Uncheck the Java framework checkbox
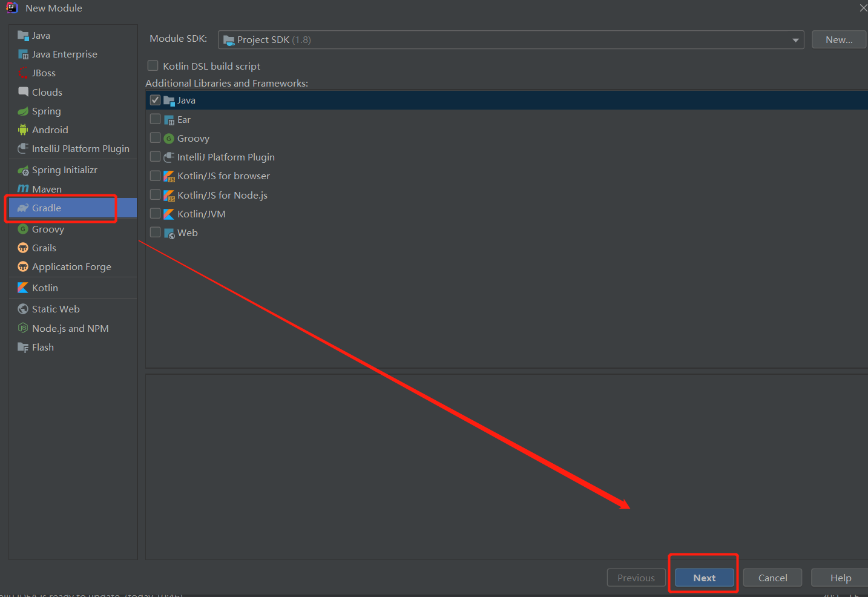The width and height of the screenshot is (868, 597). [x=156, y=100]
